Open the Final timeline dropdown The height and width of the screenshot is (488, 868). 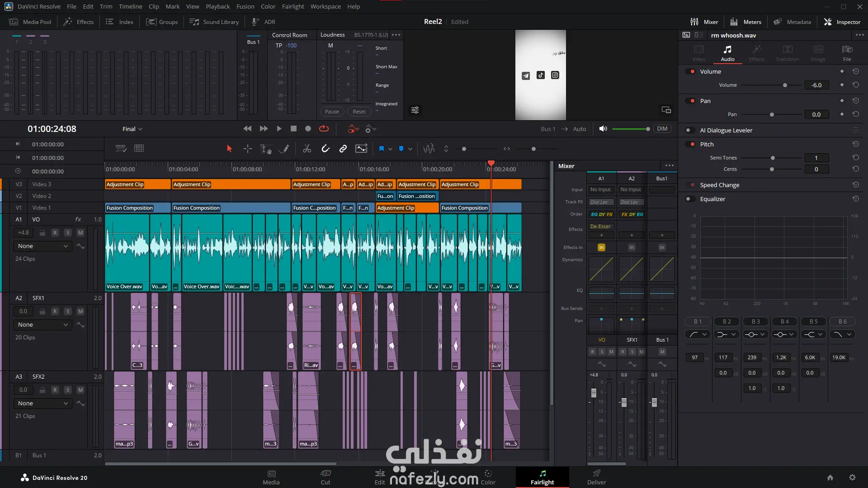[x=132, y=129]
